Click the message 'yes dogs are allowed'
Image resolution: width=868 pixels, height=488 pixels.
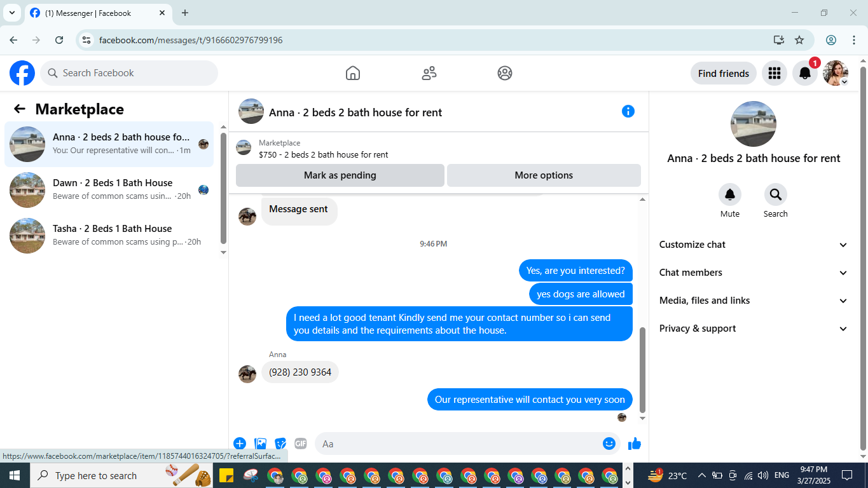[581, 294]
